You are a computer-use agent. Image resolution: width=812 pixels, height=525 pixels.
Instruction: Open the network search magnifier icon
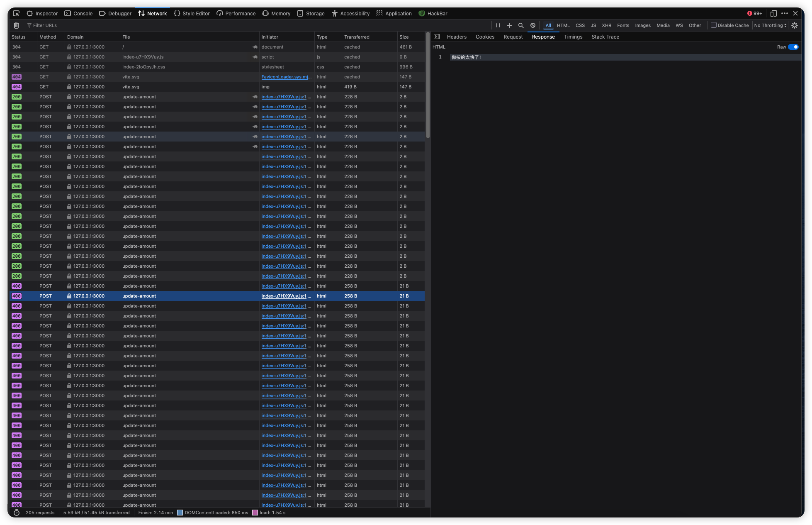[x=521, y=25]
